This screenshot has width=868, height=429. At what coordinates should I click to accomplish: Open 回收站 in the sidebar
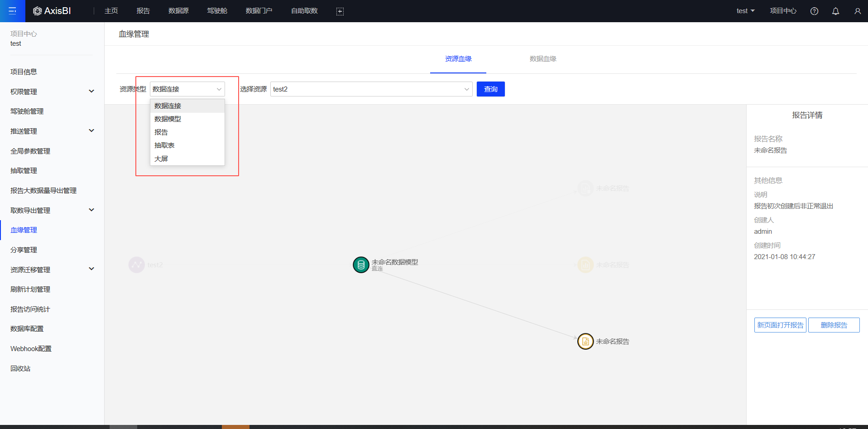[20, 368]
